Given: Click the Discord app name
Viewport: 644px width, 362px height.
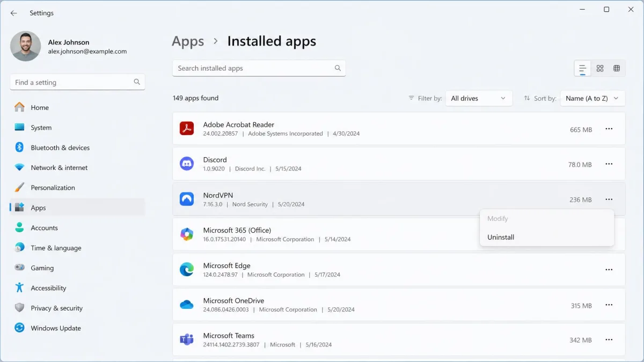Looking at the screenshot, I should pyautogui.click(x=215, y=160).
